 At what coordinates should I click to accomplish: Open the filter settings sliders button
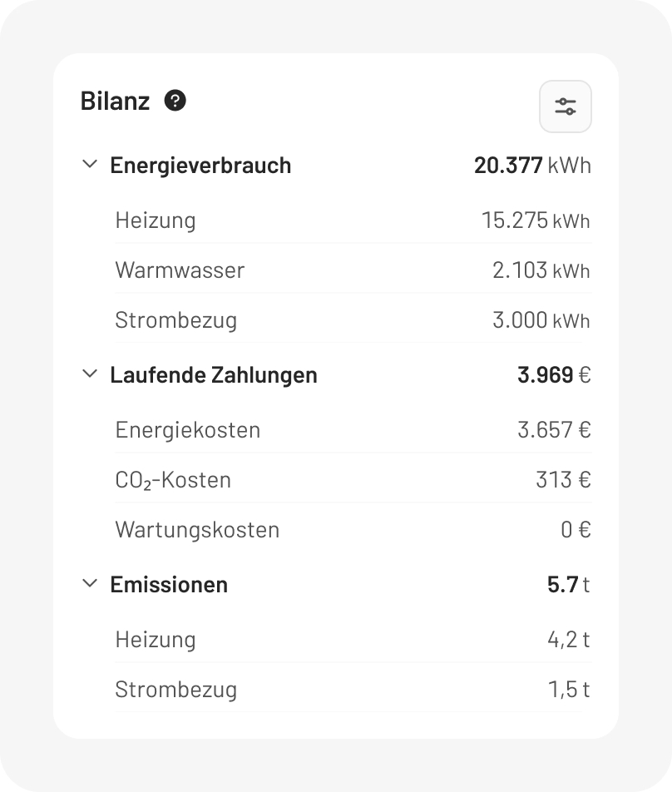pyautogui.click(x=566, y=106)
